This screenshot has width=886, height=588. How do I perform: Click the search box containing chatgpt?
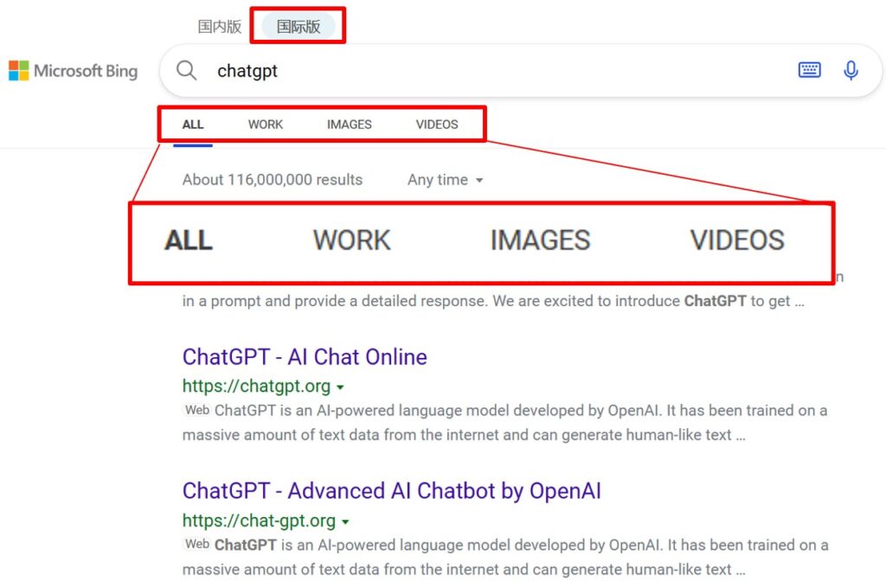click(x=485, y=71)
